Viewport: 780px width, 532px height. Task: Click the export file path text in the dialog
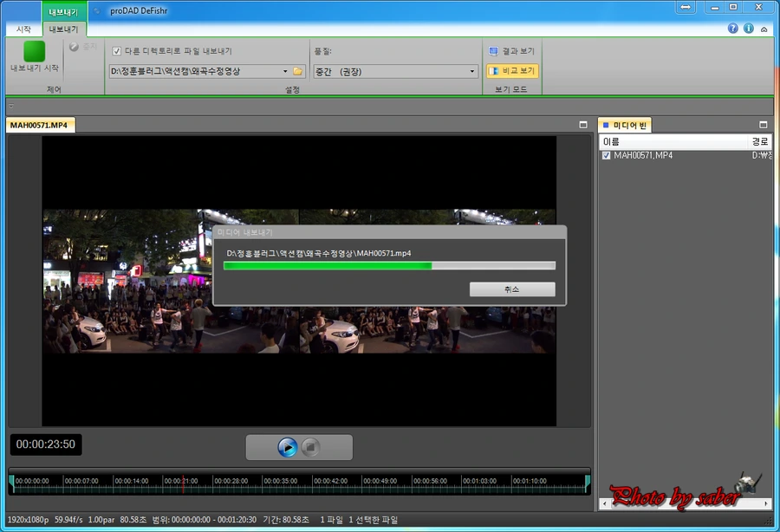[x=319, y=253]
